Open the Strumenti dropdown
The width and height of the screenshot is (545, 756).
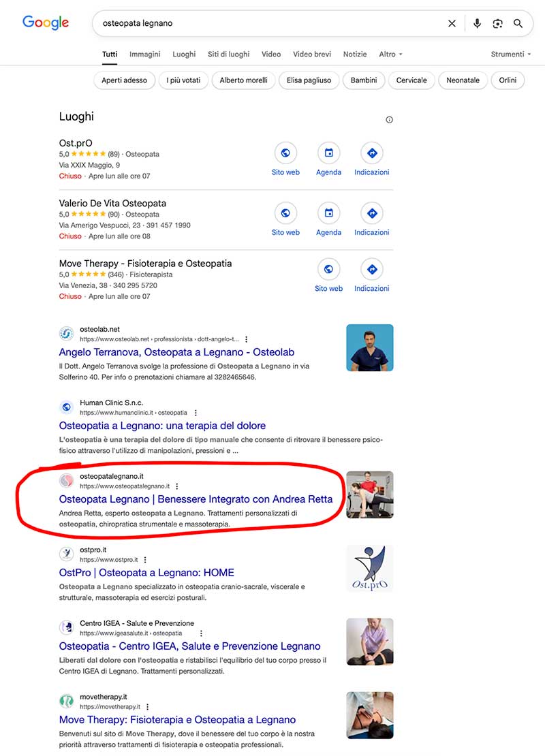tap(511, 54)
